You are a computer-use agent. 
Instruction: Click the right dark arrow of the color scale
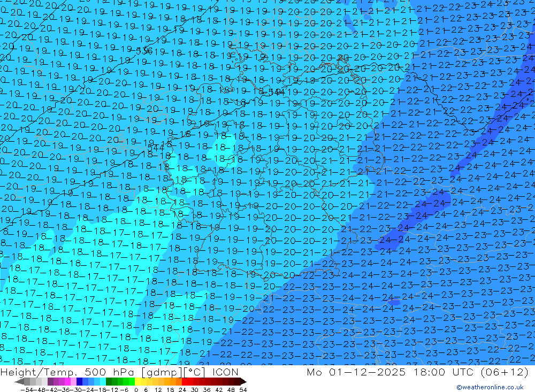(243, 382)
